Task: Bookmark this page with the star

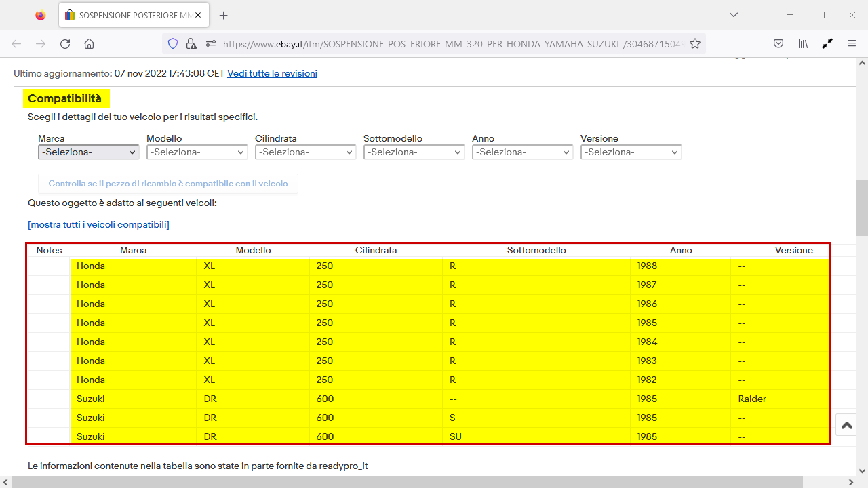Action: [x=695, y=43]
